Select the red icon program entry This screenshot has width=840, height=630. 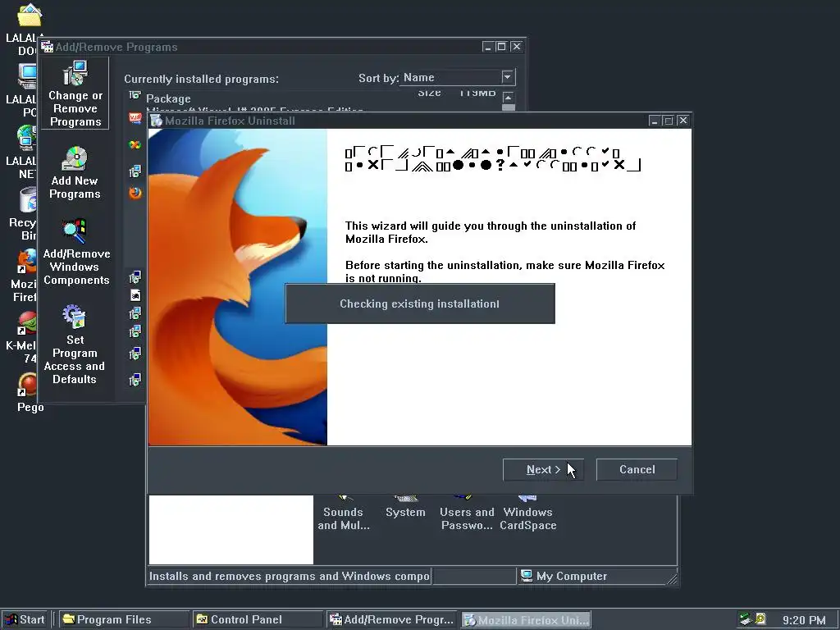click(x=135, y=118)
